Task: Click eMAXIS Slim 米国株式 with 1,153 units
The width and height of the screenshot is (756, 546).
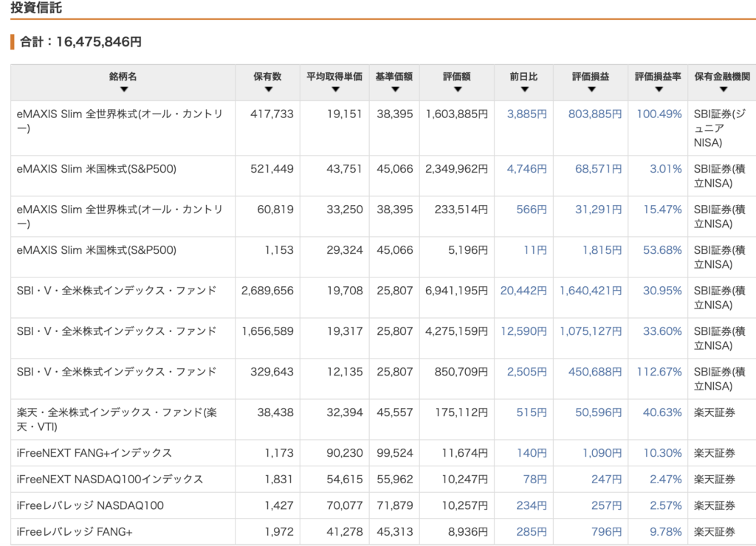Action: tap(97, 250)
